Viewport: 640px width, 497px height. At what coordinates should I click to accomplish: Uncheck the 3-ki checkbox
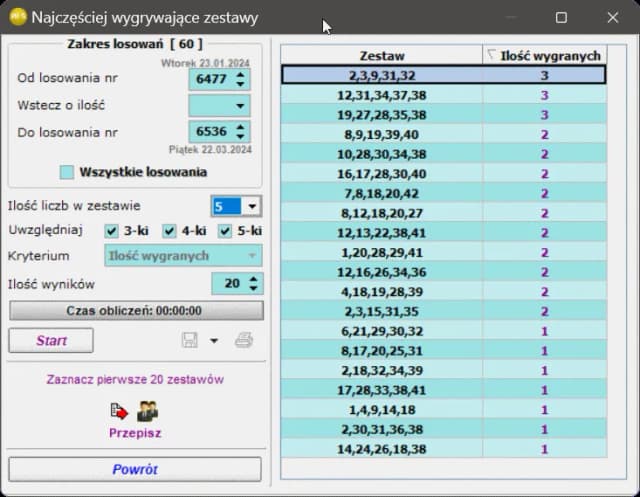pos(112,231)
